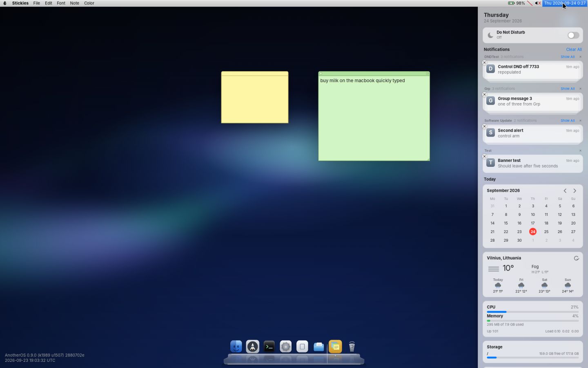Click the green sticky note's collapse box
The image size is (588, 368).
coord(427,74)
